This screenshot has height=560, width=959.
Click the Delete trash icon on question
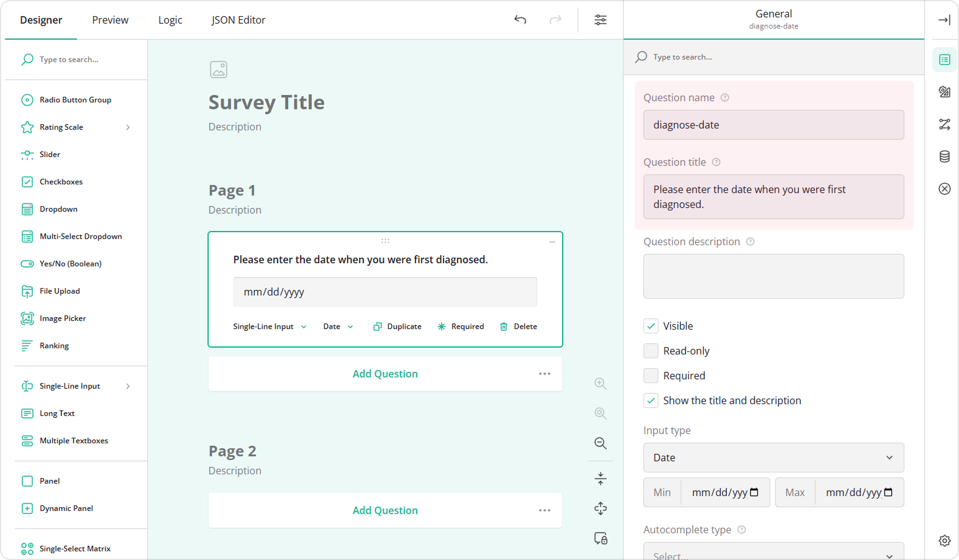(x=504, y=327)
